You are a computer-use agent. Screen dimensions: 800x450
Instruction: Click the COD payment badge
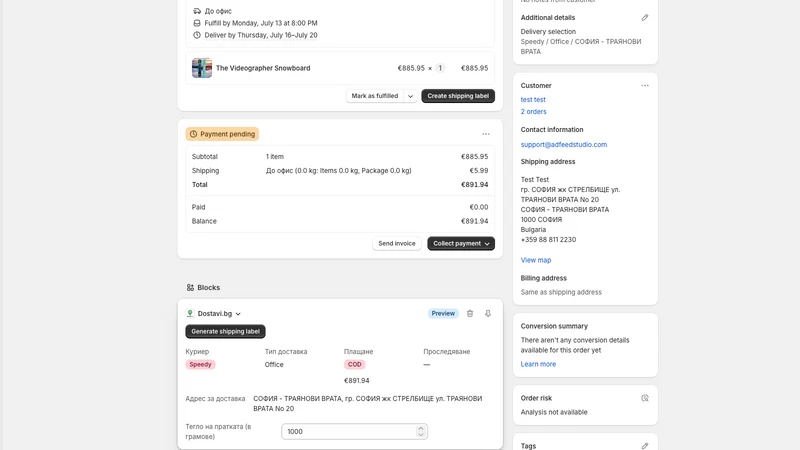(x=355, y=364)
